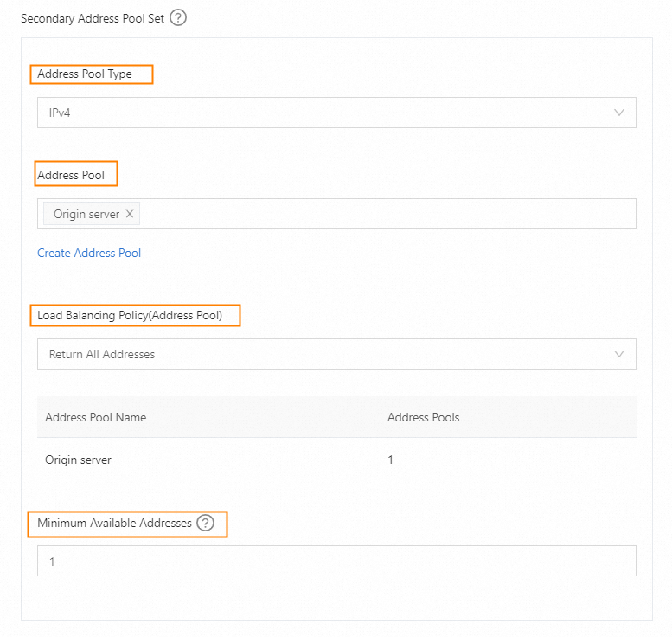Expand the Load Balancing Policy chevron

click(x=619, y=354)
